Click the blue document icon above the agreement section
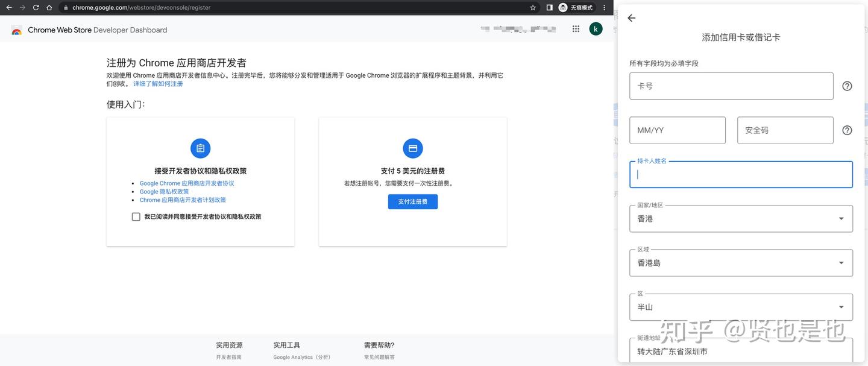Image resolution: width=868 pixels, height=366 pixels. pos(200,148)
